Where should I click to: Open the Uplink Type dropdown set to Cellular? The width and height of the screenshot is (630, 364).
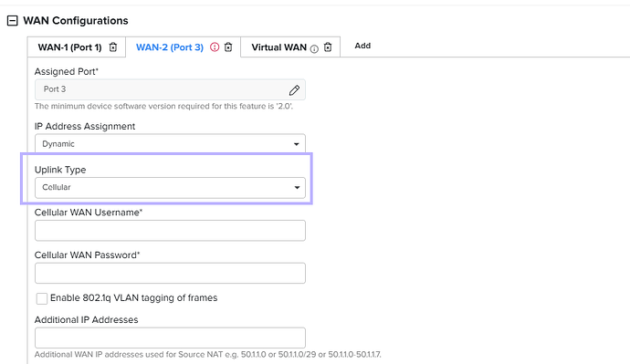tap(170, 187)
